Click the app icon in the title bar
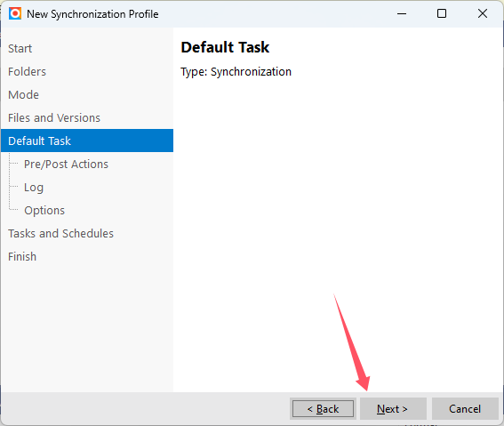 pyautogui.click(x=15, y=13)
